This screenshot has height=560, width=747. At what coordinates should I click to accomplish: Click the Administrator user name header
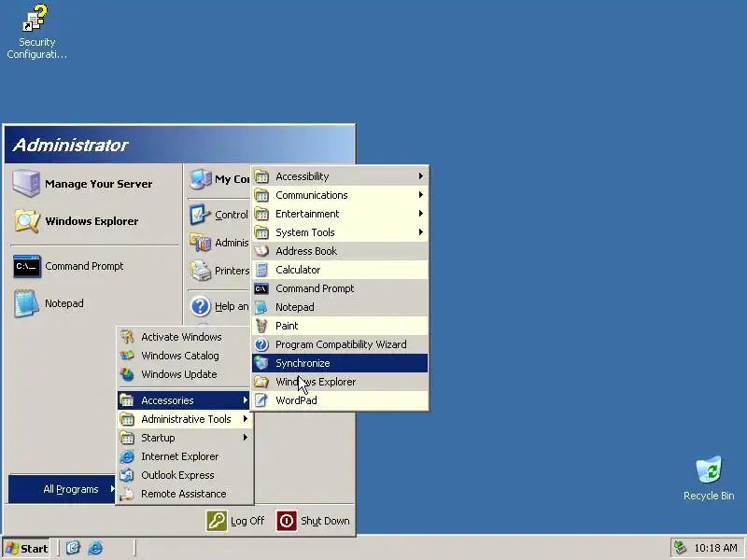pyautogui.click(x=71, y=145)
